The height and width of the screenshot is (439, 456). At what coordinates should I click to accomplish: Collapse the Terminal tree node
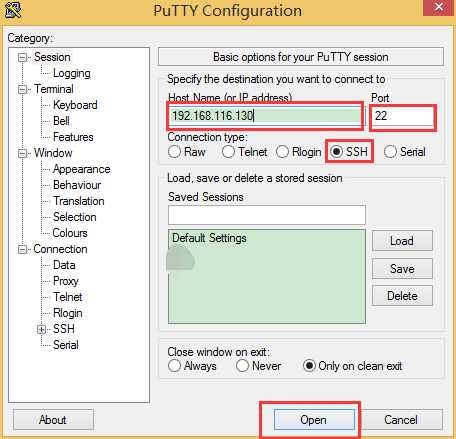(22, 89)
